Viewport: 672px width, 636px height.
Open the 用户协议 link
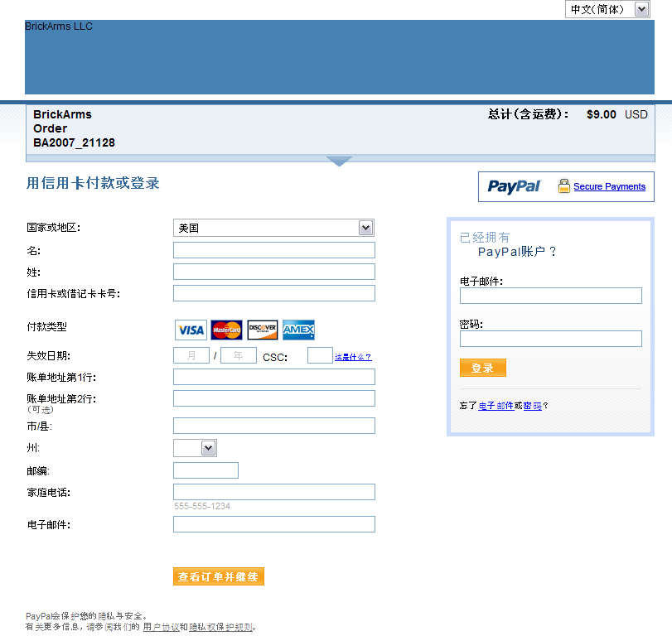[x=161, y=627]
